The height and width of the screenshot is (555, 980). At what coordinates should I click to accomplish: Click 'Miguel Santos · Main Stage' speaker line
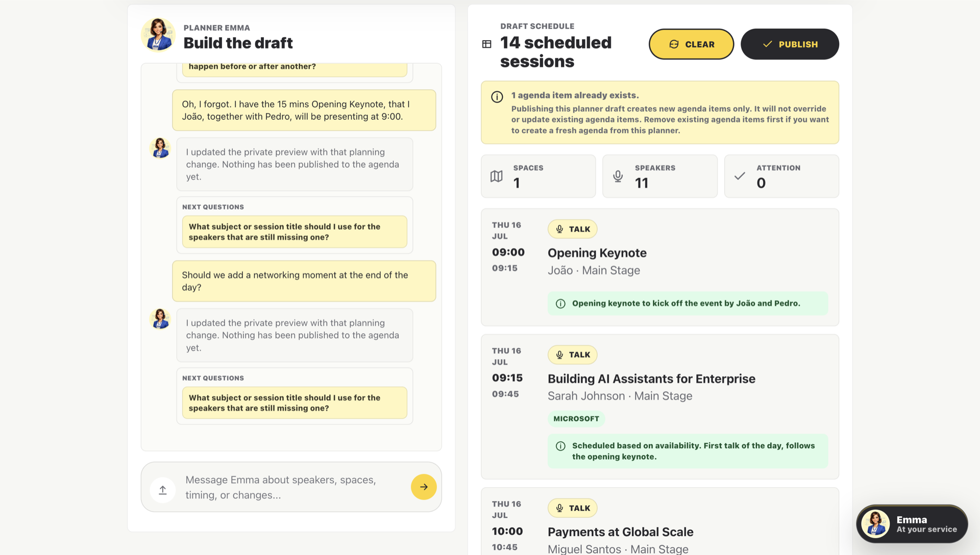[x=618, y=549]
